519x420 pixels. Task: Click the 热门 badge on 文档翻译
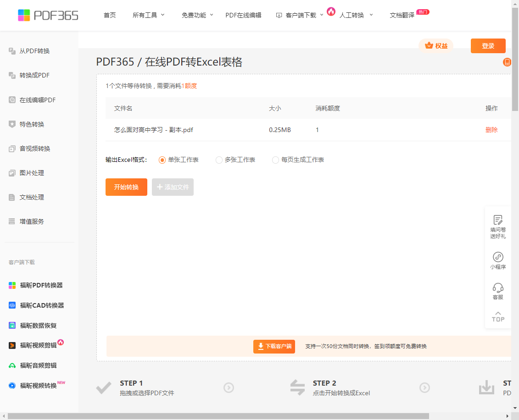(423, 12)
